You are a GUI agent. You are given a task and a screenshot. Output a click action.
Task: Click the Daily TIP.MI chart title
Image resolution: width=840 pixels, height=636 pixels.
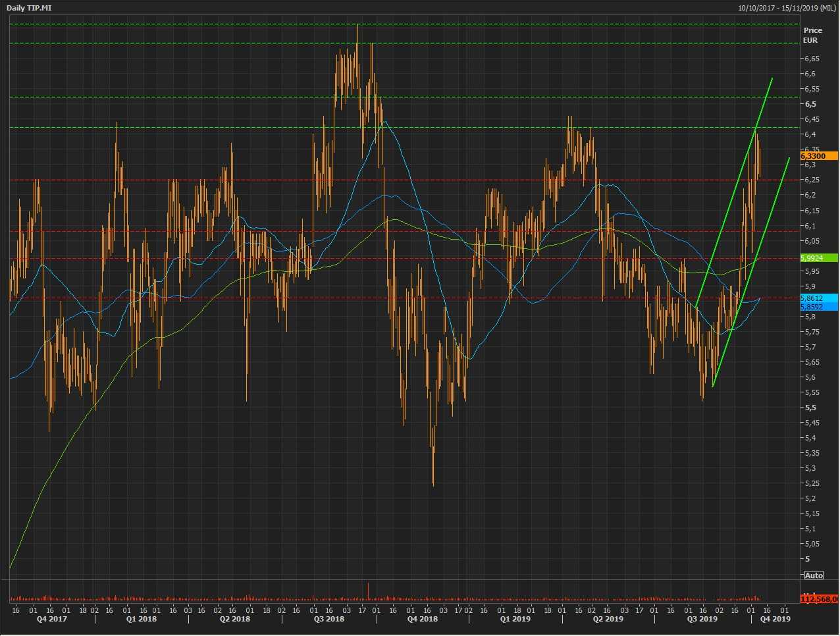click(x=29, y=8)
